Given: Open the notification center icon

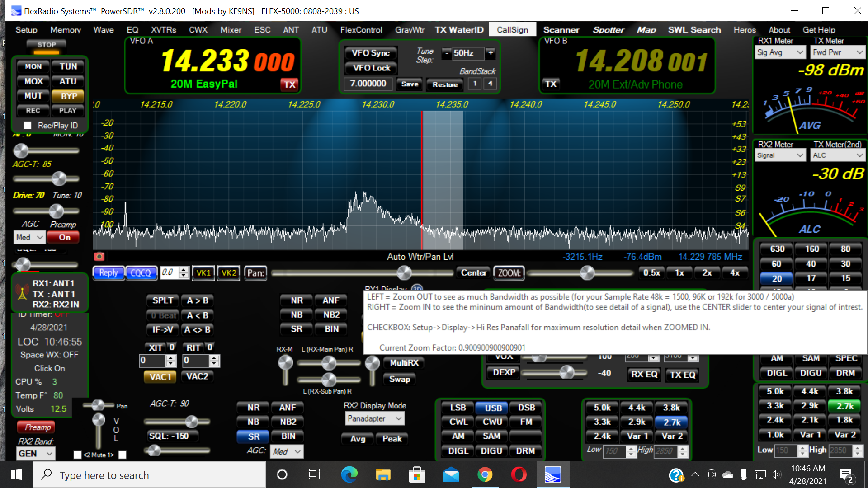Looking at the screenshot, I should pos(846,475).
